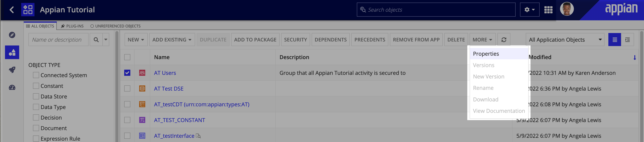Filter by Data Type object type
The width and height of the screenshot is (644, 142).
[36, 107]
